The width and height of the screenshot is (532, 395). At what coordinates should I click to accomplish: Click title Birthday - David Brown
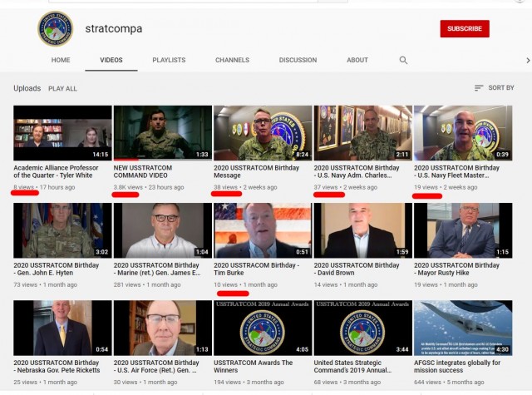[357, 269]
